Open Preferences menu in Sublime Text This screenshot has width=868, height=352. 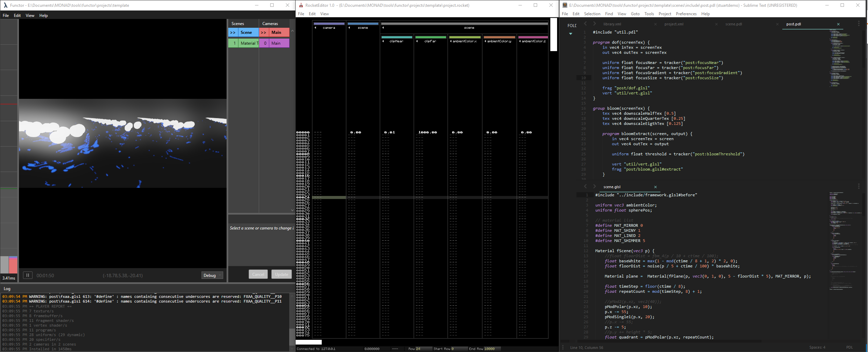(686, 14)
